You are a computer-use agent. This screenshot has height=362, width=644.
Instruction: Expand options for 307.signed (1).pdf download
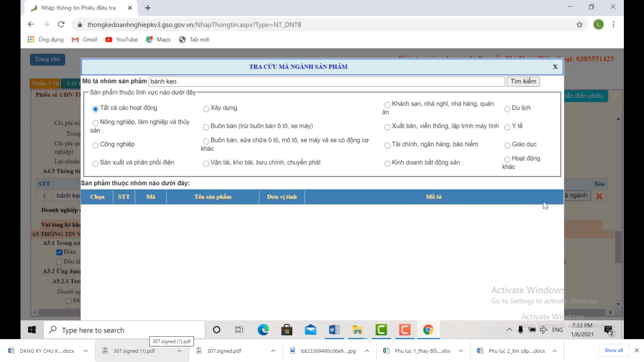click(180, 351)
